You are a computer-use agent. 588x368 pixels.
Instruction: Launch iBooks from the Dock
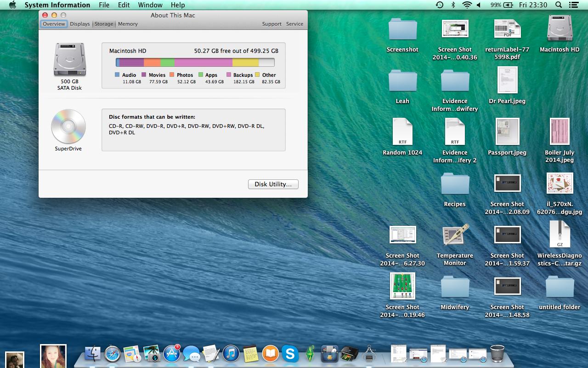[x=271, y=354]
